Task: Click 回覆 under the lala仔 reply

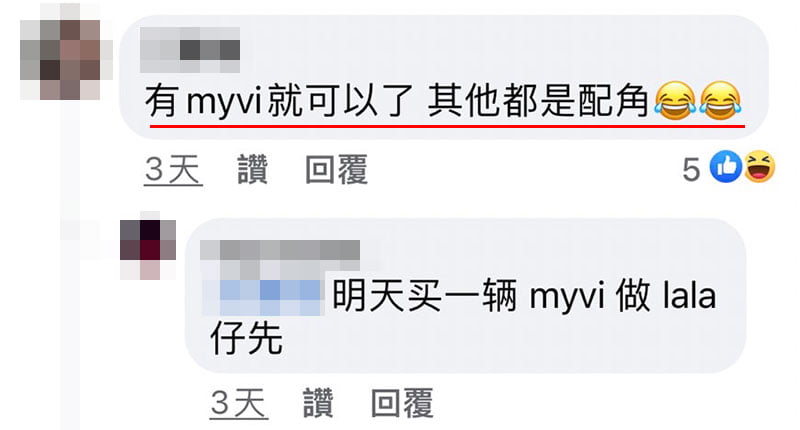Action: point(402,403)
